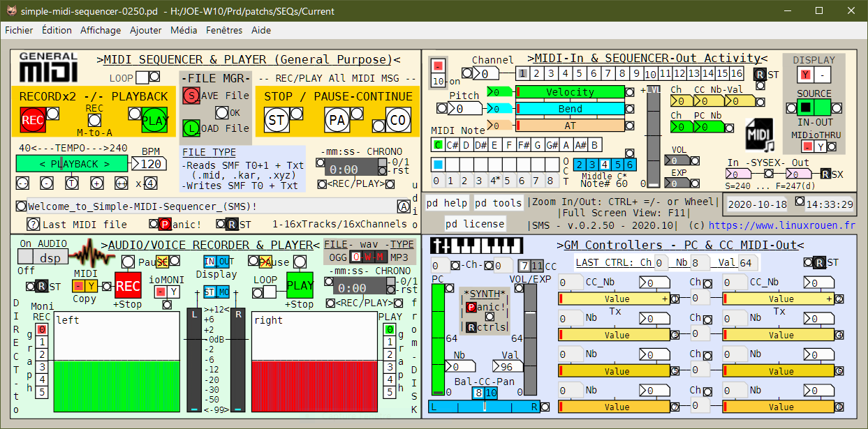
Task: Continue playback with CO button
Action: pos(399,120)
